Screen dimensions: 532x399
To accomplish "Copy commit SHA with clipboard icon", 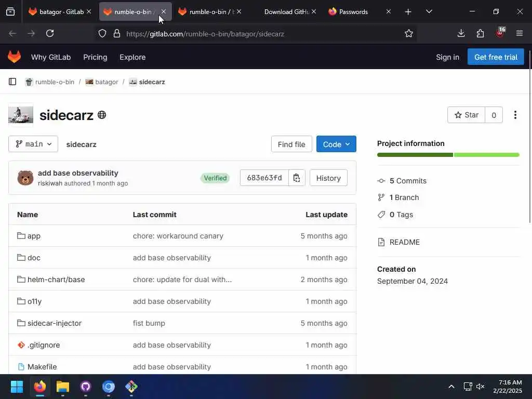I will (297, 178).
